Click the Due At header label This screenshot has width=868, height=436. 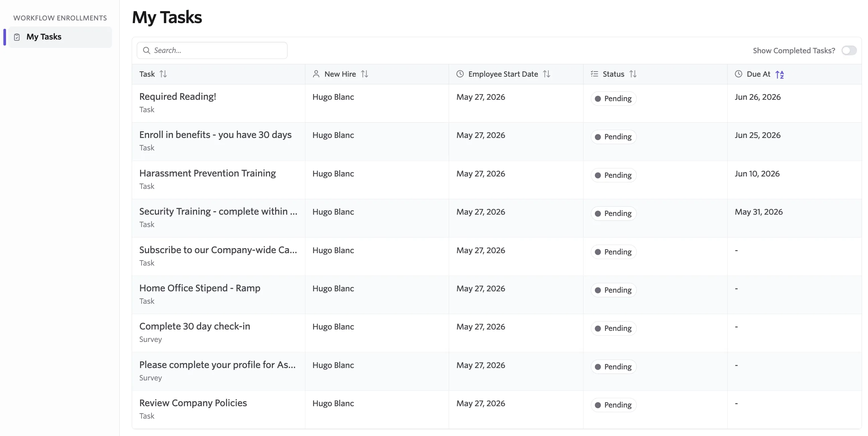click(758, 74)
